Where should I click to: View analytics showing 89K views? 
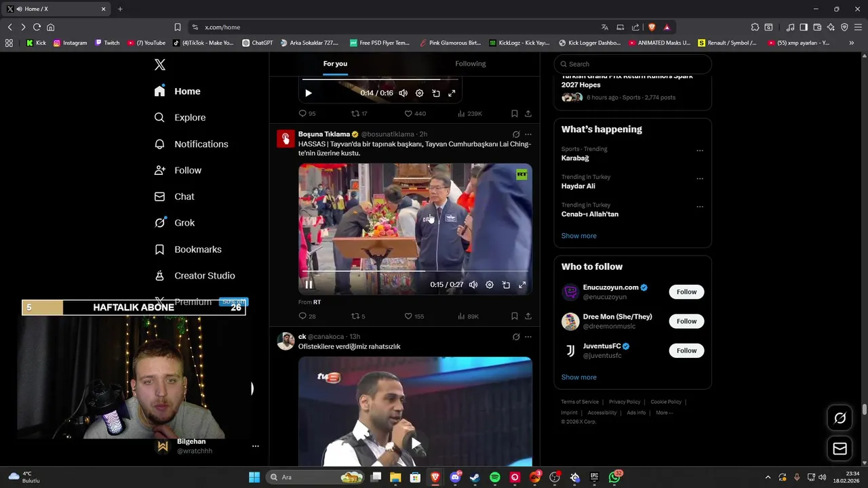pos(468,316)
